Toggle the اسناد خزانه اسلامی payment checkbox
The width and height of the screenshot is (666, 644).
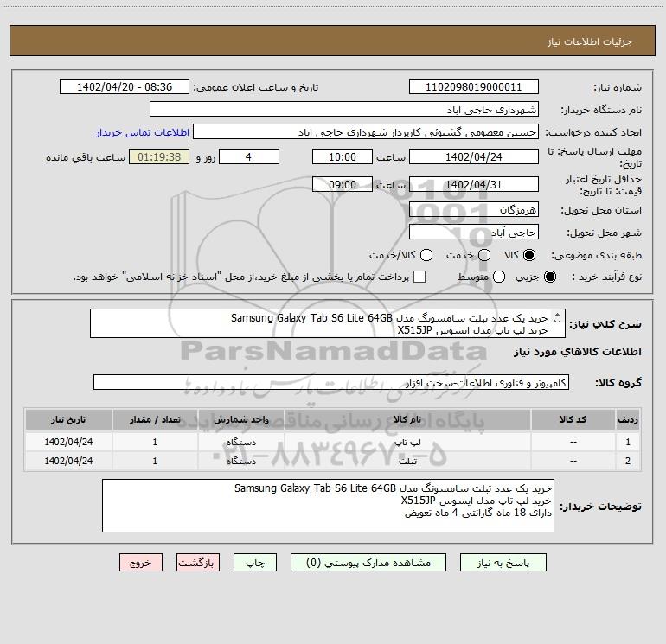(419, 277)
